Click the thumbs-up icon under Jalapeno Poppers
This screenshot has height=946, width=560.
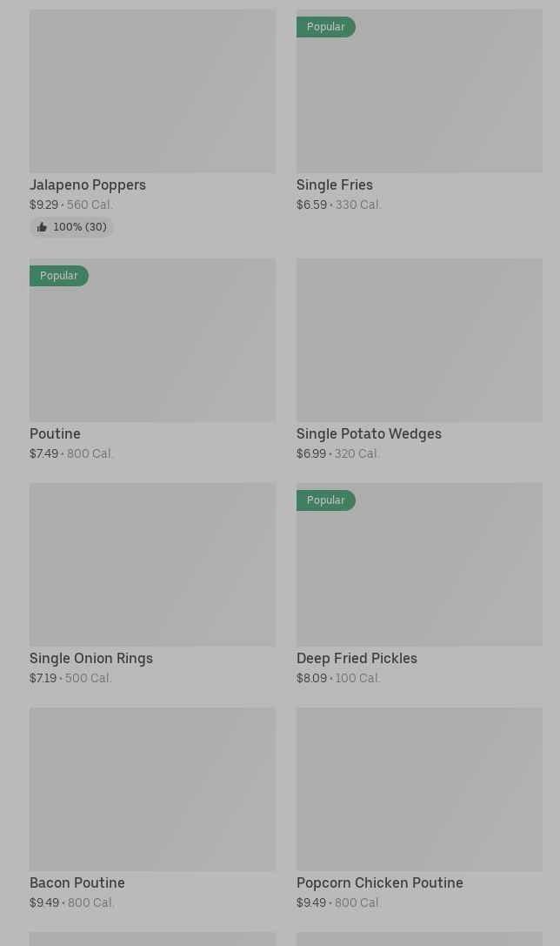point(42,227)
